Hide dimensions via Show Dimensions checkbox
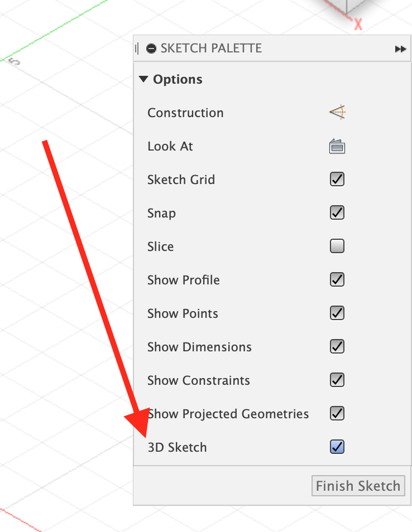This screenshot has width=412, height=532. [337, 347]
